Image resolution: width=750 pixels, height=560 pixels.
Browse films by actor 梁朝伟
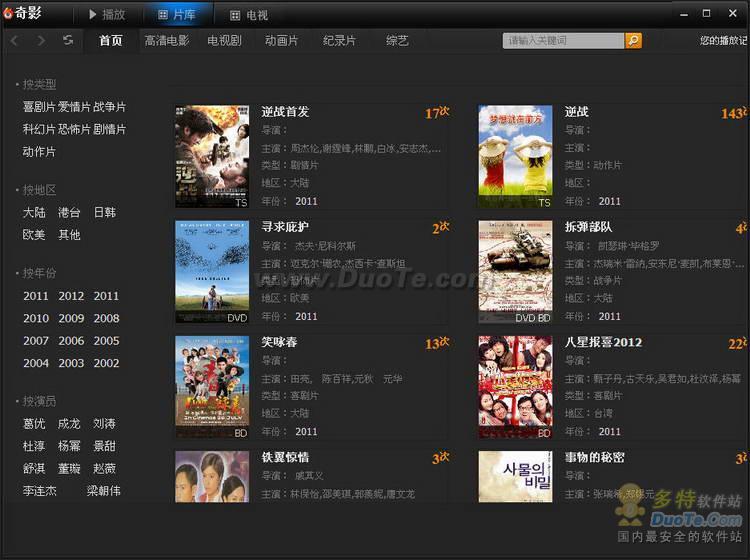[x=104, y=491]
